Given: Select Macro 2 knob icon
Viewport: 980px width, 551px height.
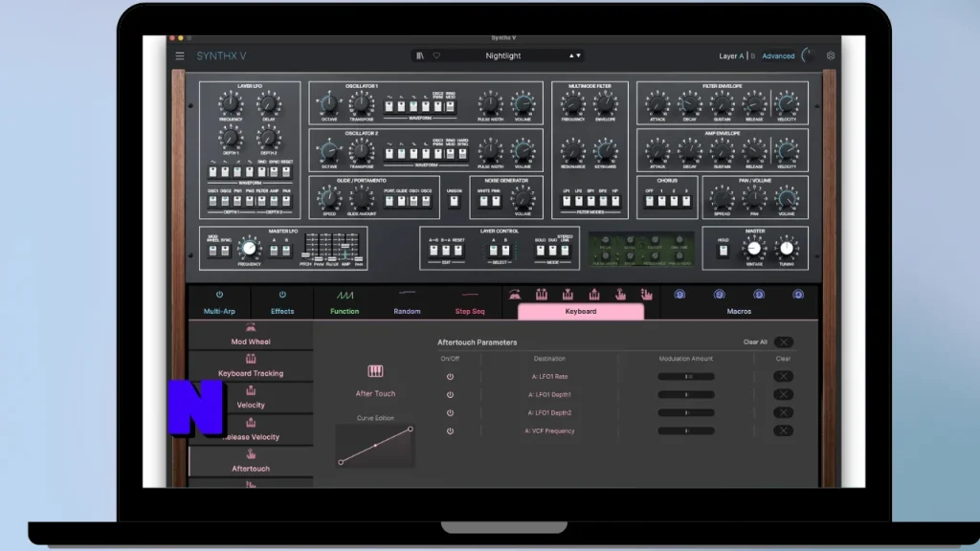Looking at the screenshot, I should tap(720, 295).
